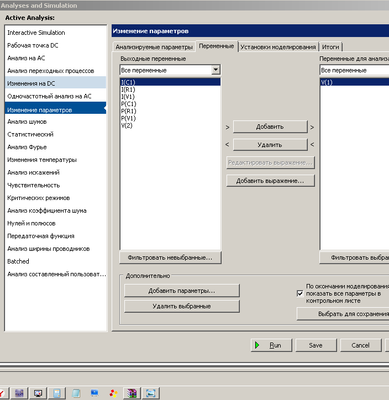
Task: Choose Анализ переходных процессов analysis
Action: tap(56, 71)
